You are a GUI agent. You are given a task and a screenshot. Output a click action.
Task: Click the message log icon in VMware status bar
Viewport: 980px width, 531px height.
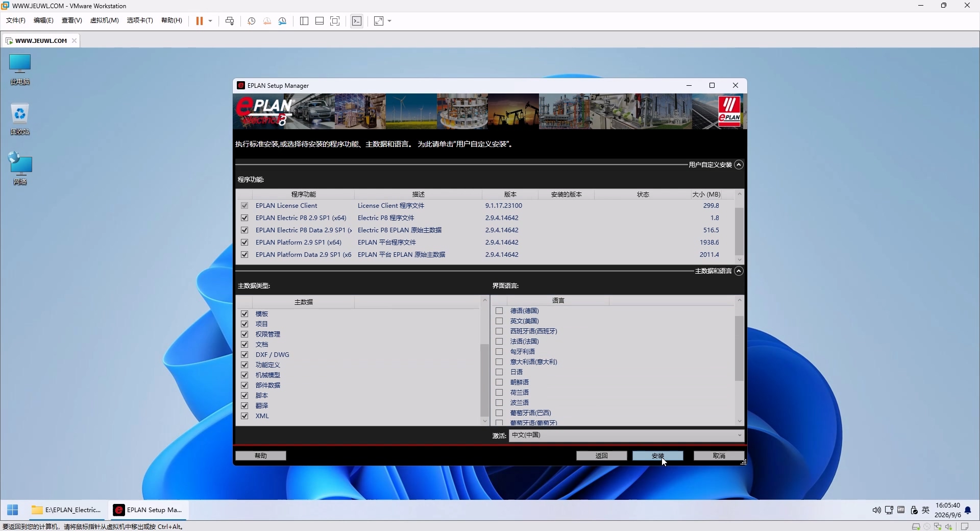click(x=965, y=526)
